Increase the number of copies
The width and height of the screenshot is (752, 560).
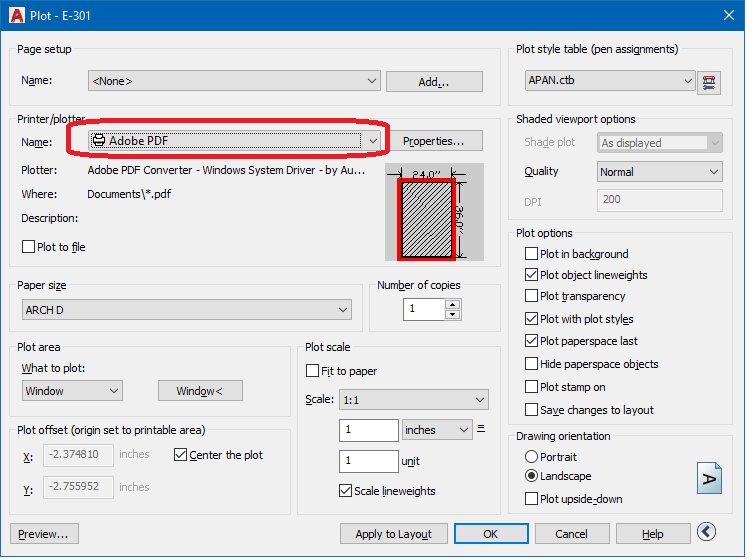coord(452,305)
